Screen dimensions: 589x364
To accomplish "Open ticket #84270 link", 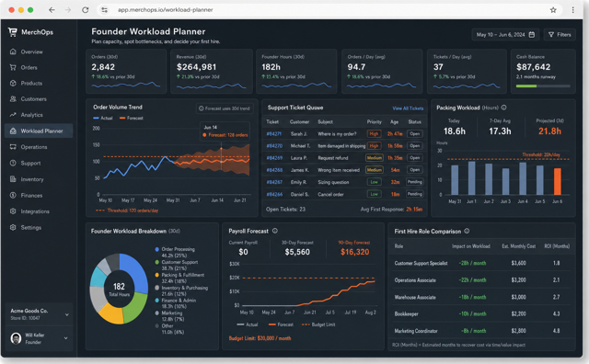I will tap(274, 146).
